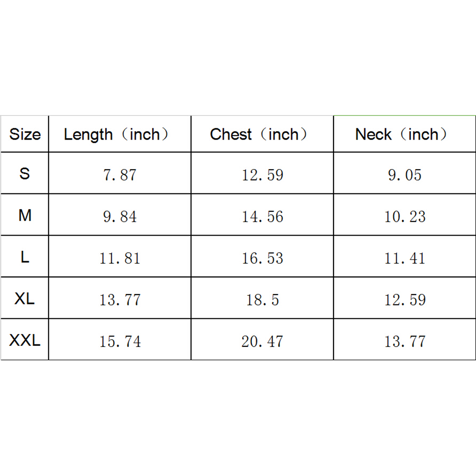This screenshot has height=476, width=476.
Task: Click the 11.41 neck value
Action: (405, 258)
